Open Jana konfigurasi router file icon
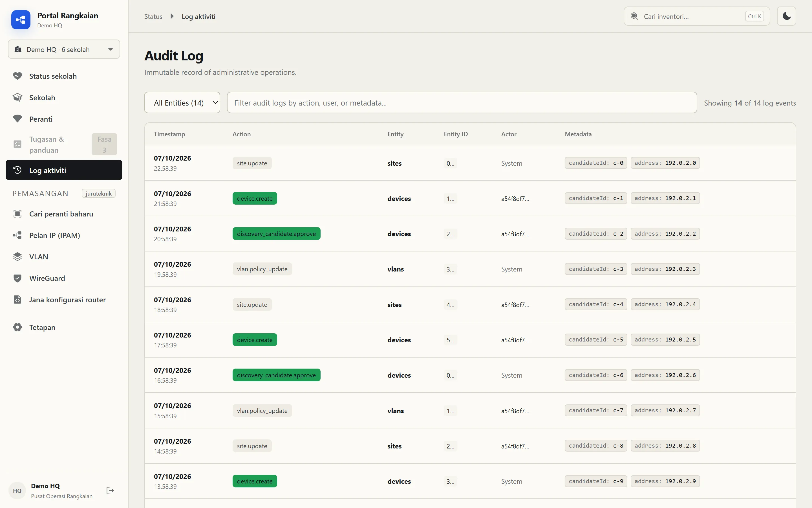812x508 pixels. [17, 299]
